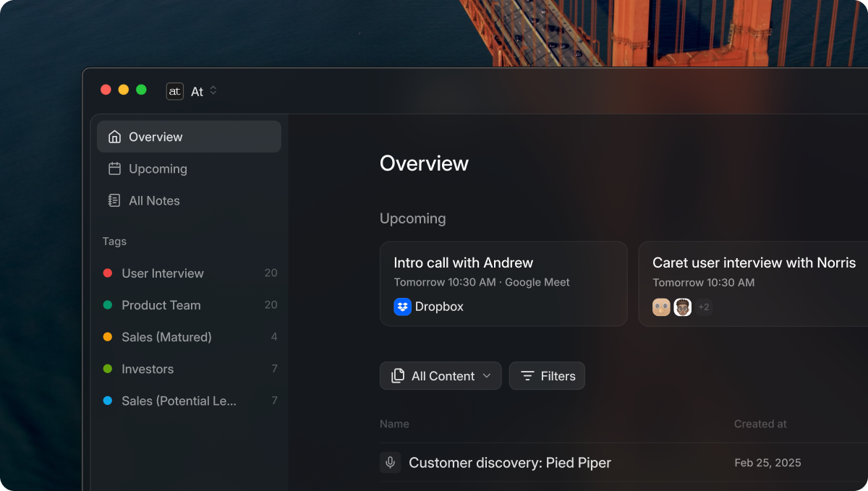This screenshot has height=491, width=868.
Task: Click the first avatar on Norris interview card
Action: (660, 307)
